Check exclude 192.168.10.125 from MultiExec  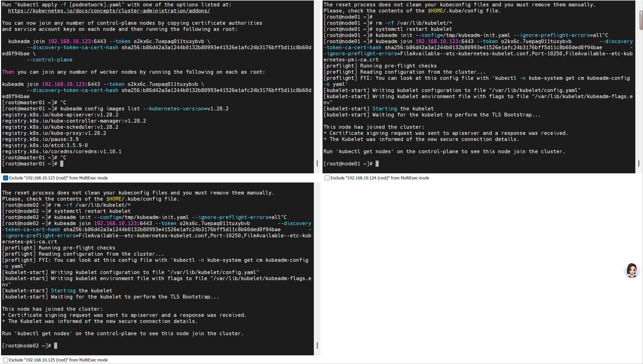coord(5,360)
